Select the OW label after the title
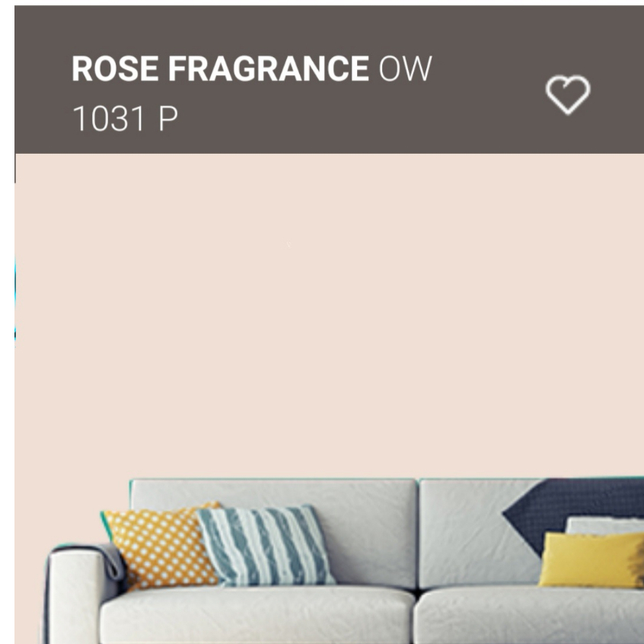The width and height of the screenshot is (644, 644). coord(405,69)
